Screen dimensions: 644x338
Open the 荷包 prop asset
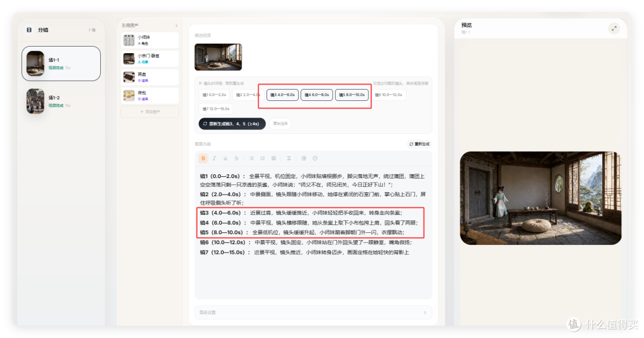(150, 96)
